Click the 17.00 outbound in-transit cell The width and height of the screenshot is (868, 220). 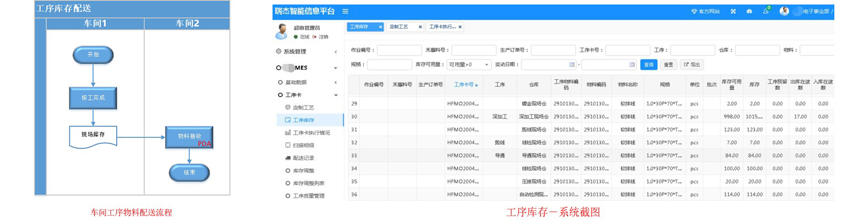point(800,117)
